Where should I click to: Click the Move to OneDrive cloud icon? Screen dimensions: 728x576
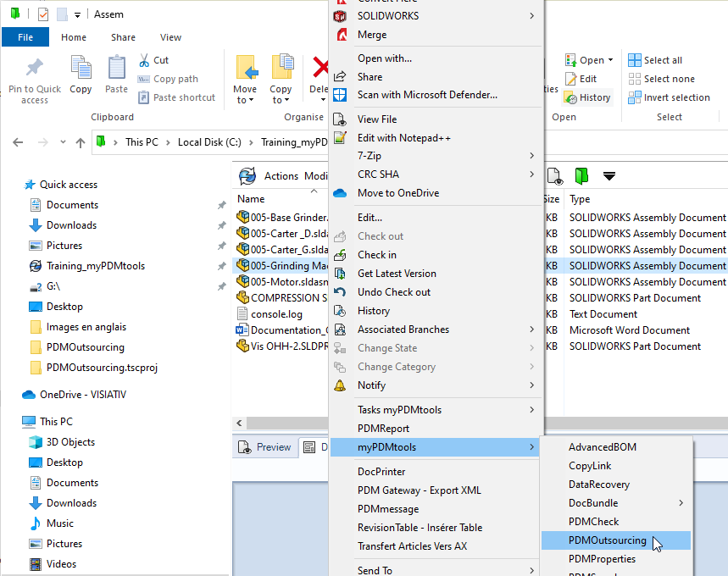[341, 193]
